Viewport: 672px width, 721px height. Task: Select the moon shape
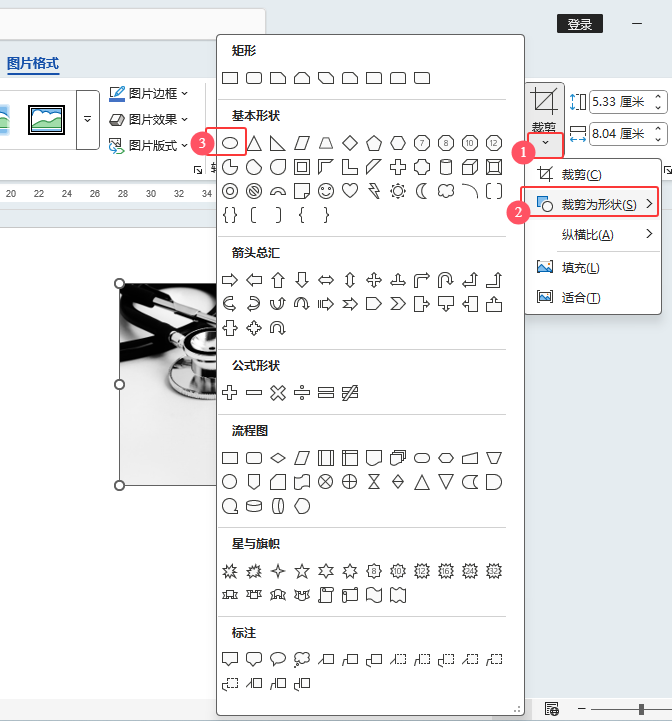pyautogui.click(x=422, y=191)
